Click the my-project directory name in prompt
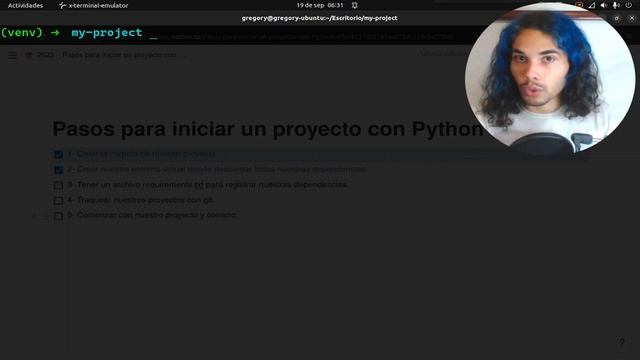This screenshot has height=360, width=640. [107, 33]
